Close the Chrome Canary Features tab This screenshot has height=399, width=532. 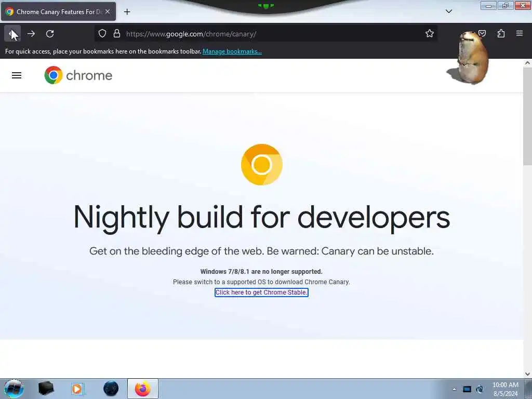[x=108, y=11]
